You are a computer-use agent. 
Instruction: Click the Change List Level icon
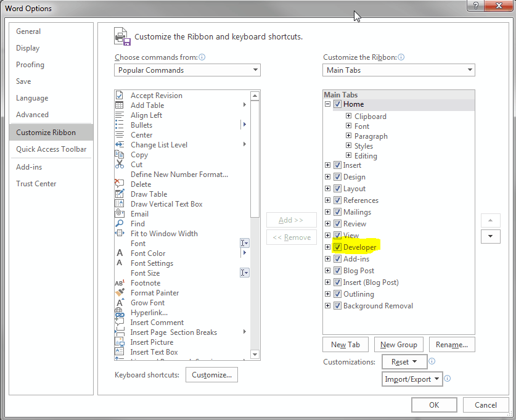pos(120,145)
